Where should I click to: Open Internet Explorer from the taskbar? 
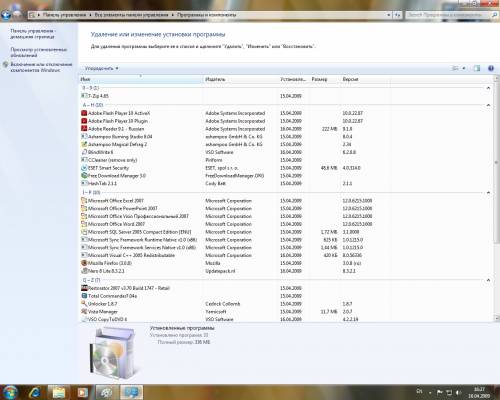(x=35, y=392)
